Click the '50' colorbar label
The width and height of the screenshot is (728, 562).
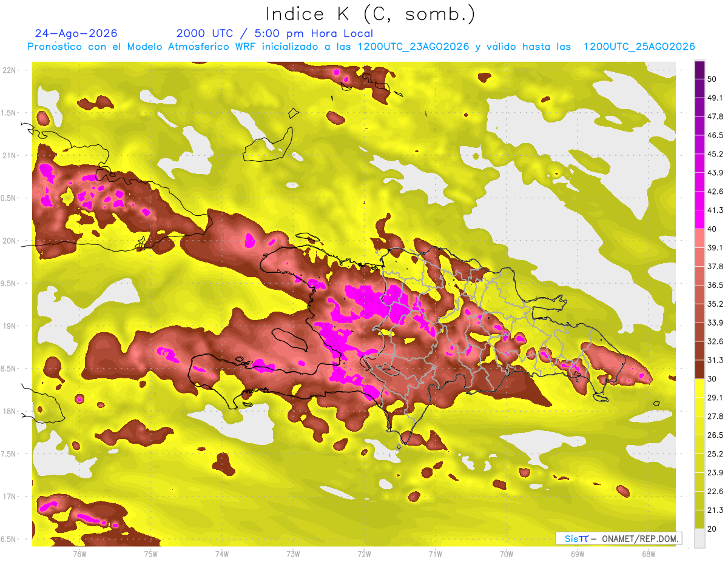click(713, 79)
